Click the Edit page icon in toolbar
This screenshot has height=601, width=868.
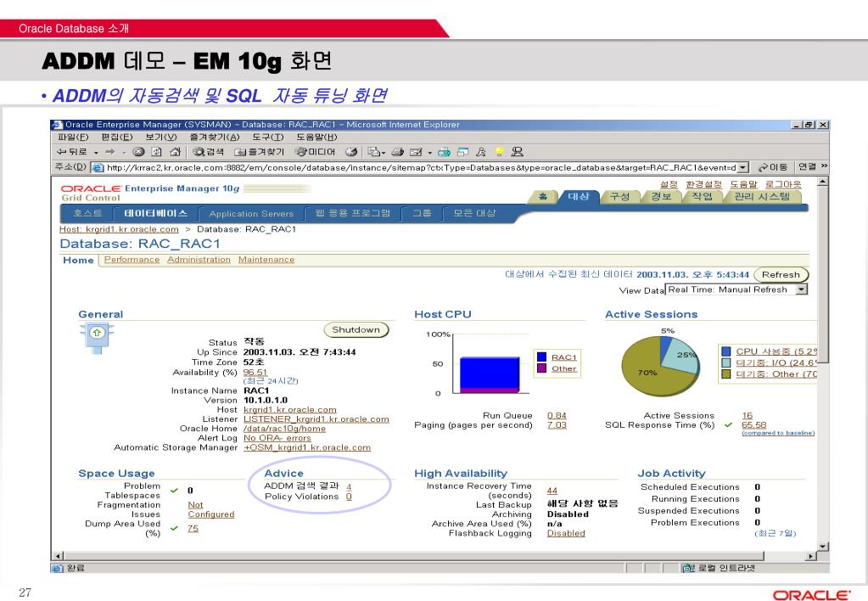tap(416, 152)
